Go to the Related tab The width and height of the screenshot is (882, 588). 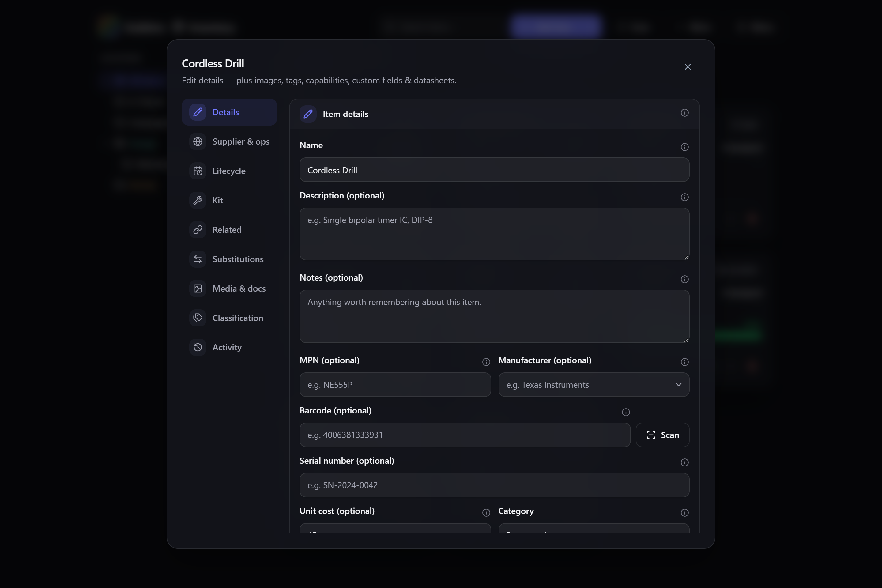pyautogui.click(x=229, y=229)
